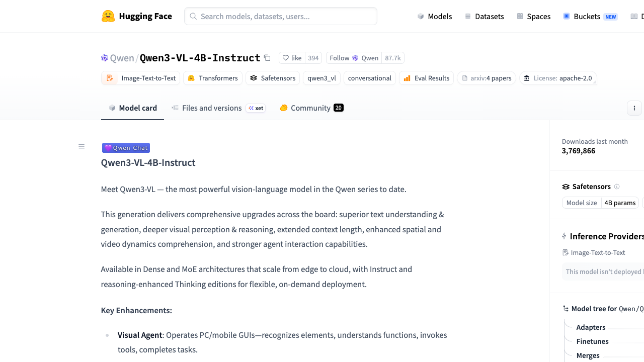
Task: Click the Model tree branch icon
Action: 566,309
